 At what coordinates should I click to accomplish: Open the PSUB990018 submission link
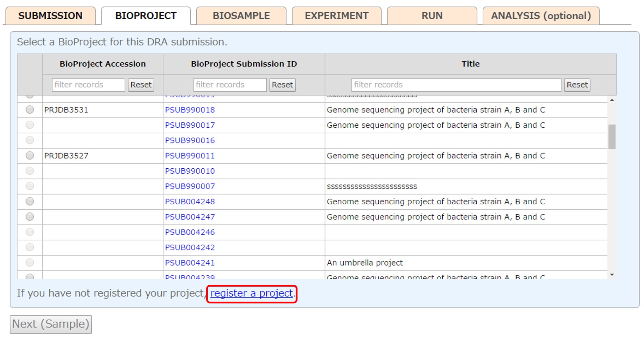(x=190, y=110)
